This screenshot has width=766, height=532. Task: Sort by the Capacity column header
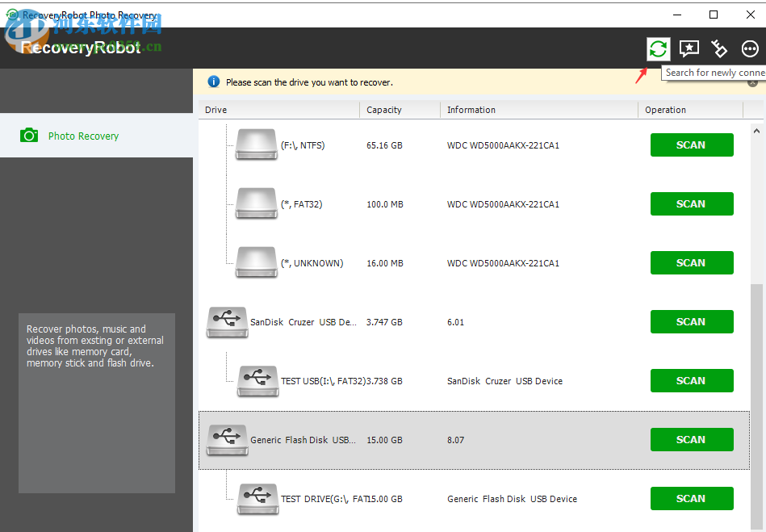pyautogui.click(x=400, y=110)
